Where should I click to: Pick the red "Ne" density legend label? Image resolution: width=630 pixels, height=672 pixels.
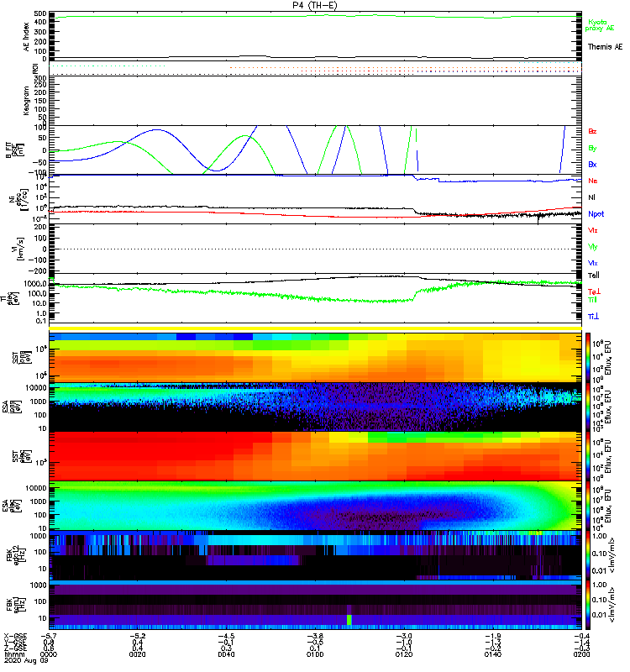coord(593,181)
